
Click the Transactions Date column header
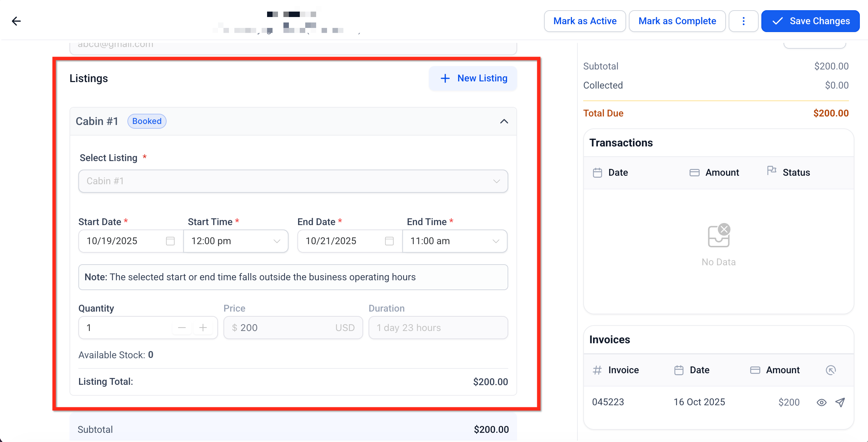(x=618, y=173)
